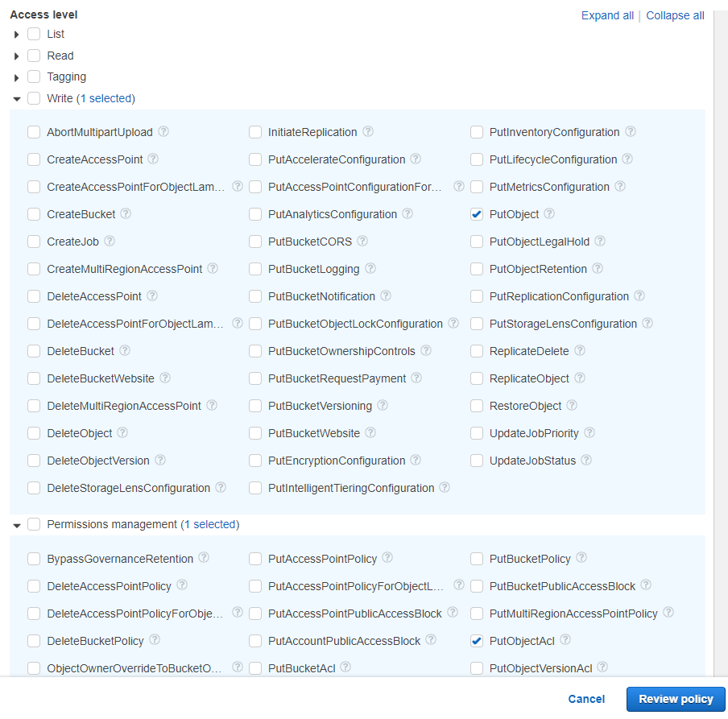Collapse the Write access level section
This screenshot has height=719, width=728.
[x=17, y=99]
